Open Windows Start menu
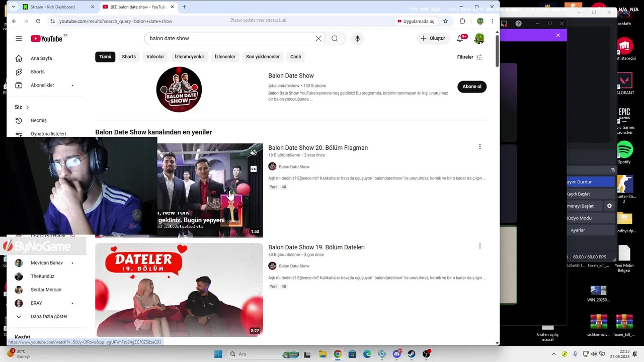 point(218,354)
